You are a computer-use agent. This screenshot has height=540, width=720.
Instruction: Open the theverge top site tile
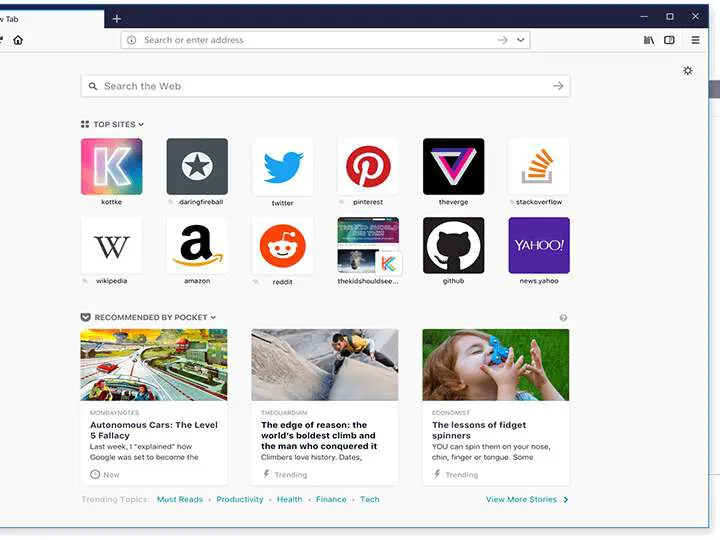453,167
